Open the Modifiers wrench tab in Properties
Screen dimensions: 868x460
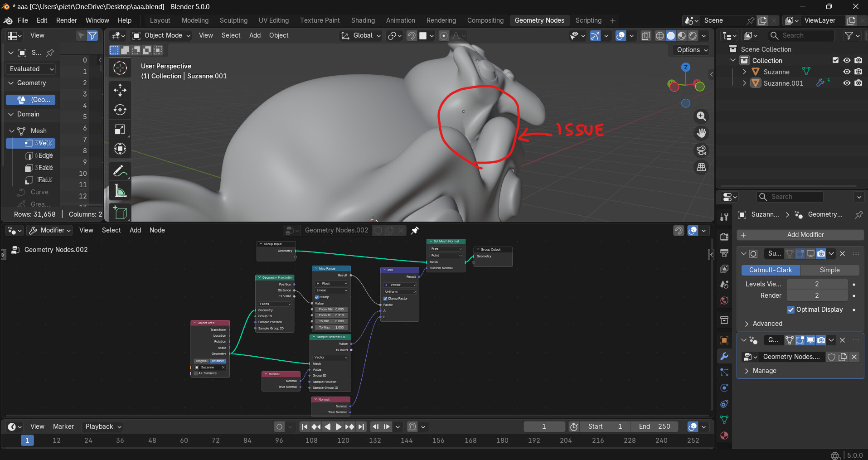724,356
